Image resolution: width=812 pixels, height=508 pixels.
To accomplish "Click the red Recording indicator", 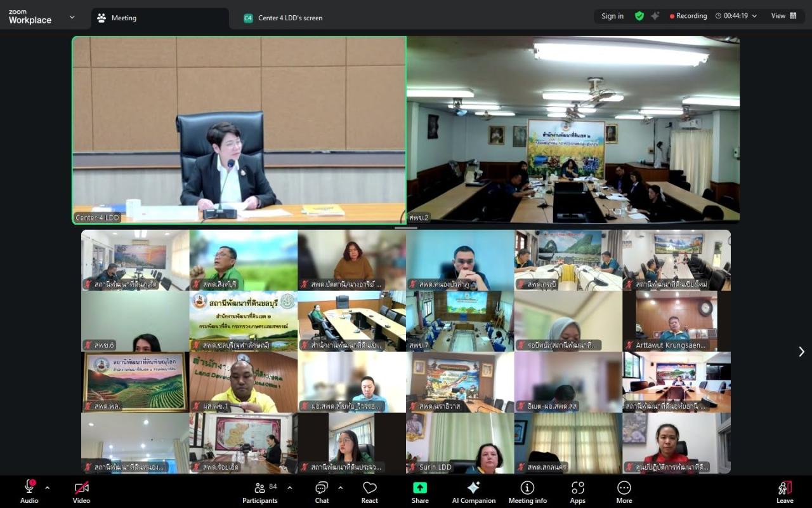I will pos(688,16).
